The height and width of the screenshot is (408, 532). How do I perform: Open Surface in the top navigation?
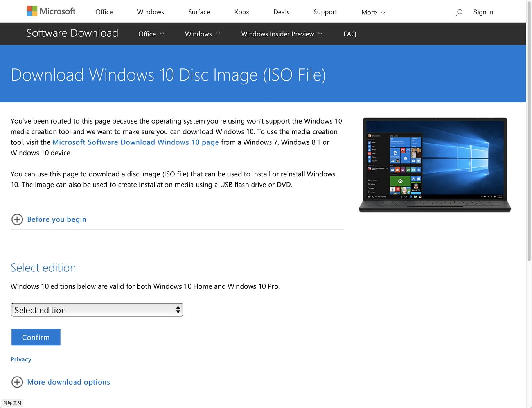click(x=199, y=12)
